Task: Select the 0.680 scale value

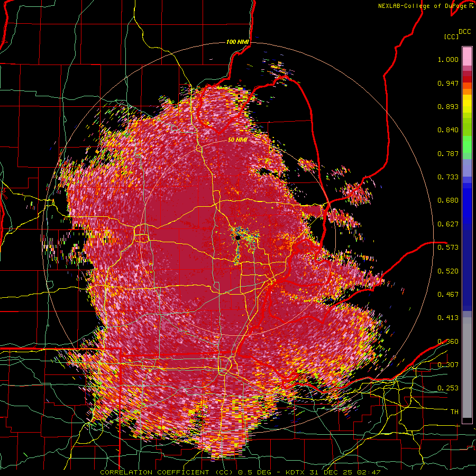Action: (x=448, y=200)
